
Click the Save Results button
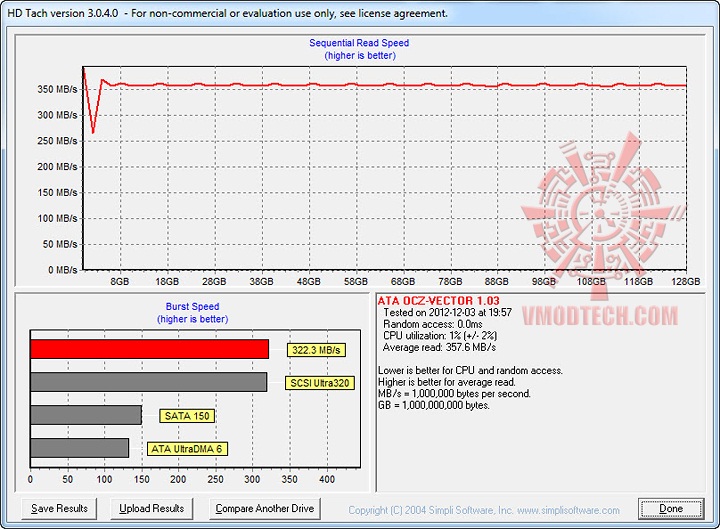pos(59,509)
